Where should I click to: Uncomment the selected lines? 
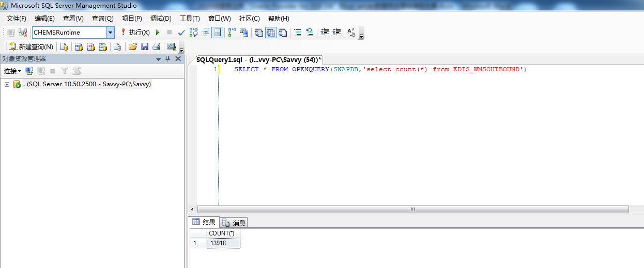310,33
